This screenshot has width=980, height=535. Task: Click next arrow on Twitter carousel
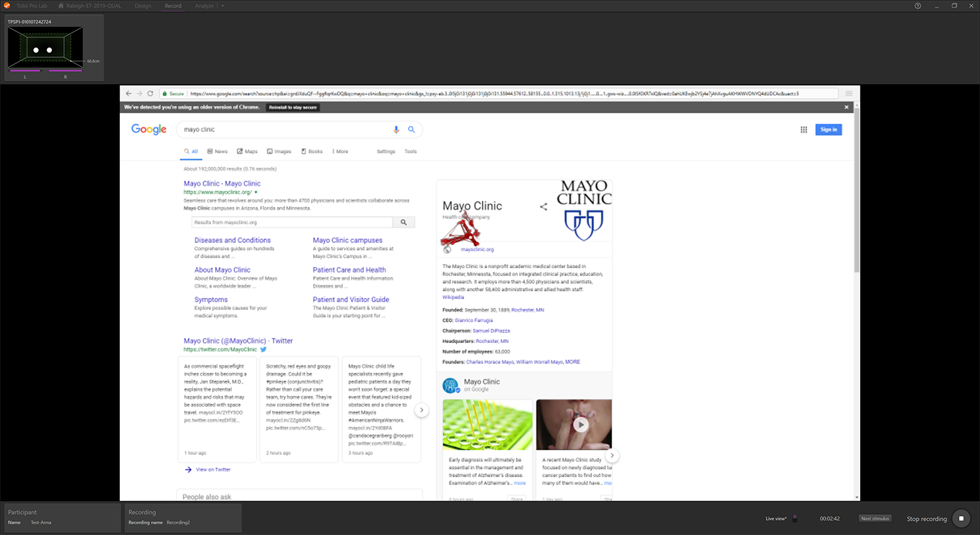[422, 410]
